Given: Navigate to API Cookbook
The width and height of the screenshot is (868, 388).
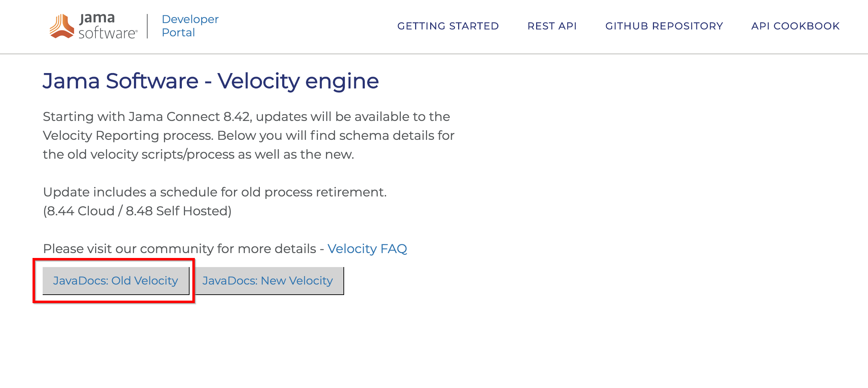Looking at the screenshot, I should click(x=796, y=26).
